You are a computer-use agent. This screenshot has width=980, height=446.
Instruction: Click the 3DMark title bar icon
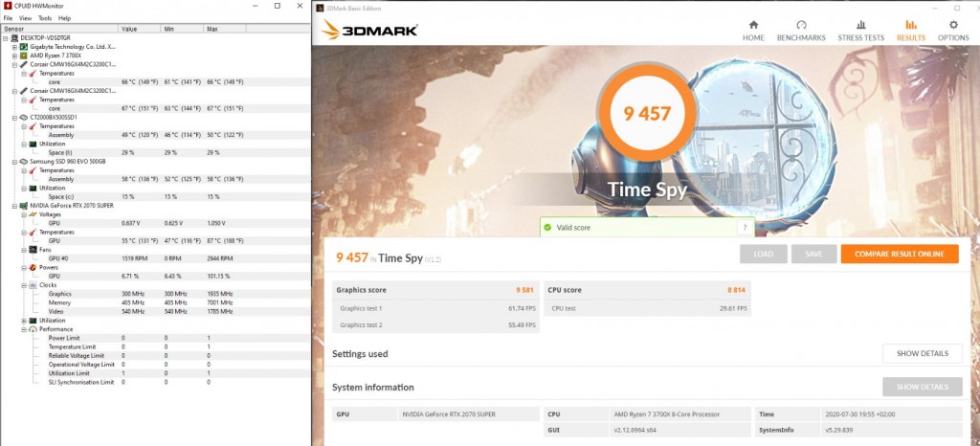click(x=320, y=8)
